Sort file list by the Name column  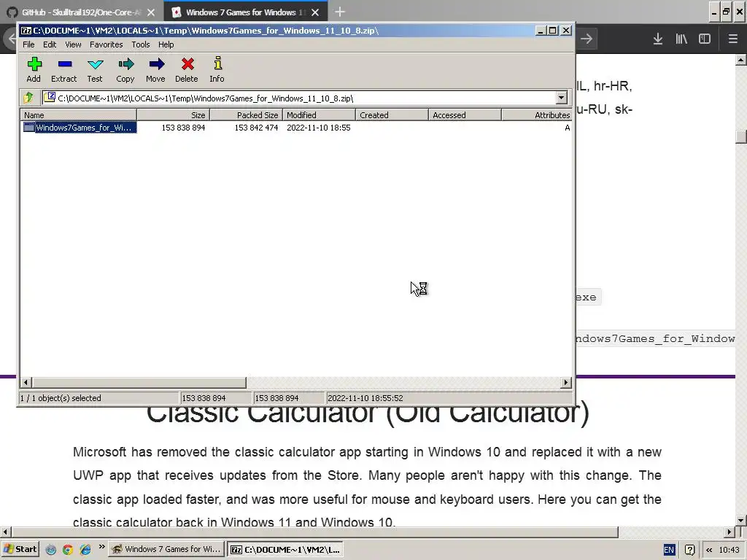coord(79,114)
